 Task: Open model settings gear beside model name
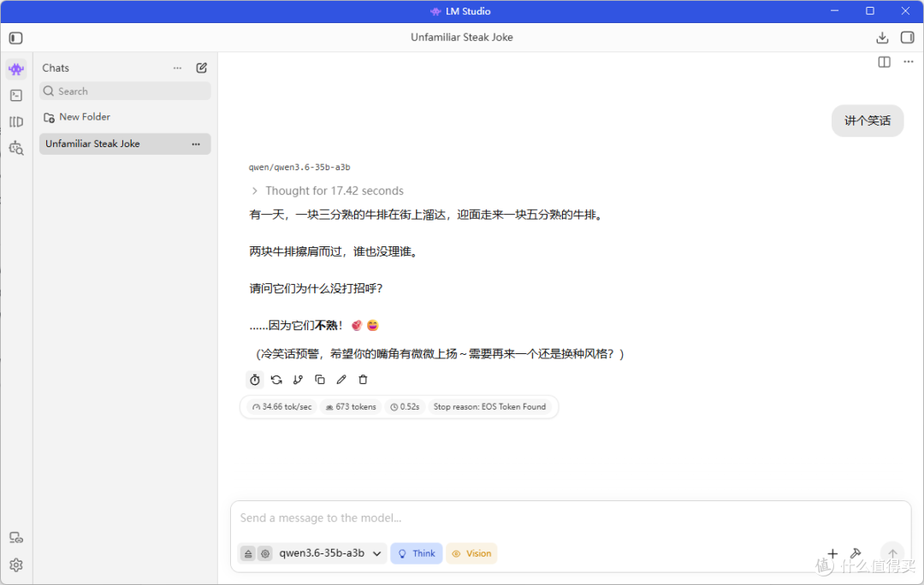click(x=265, y=553)
